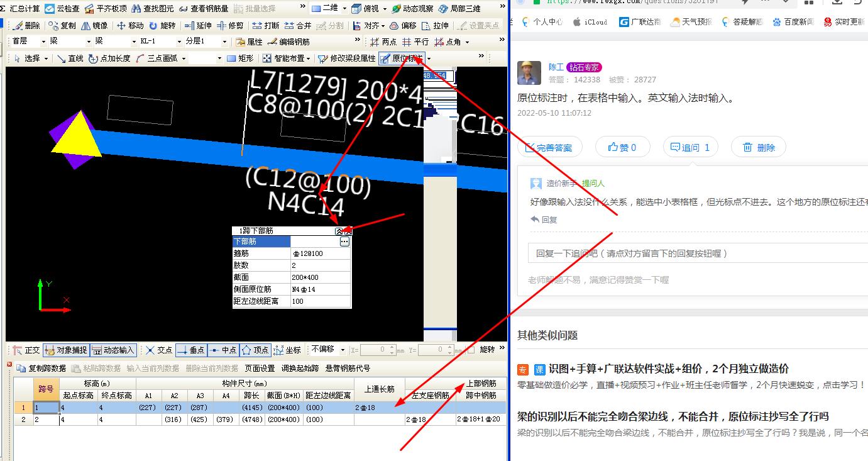Toggle 垂点 perpendicular snap
868x461 pixels.
(190, 350)
